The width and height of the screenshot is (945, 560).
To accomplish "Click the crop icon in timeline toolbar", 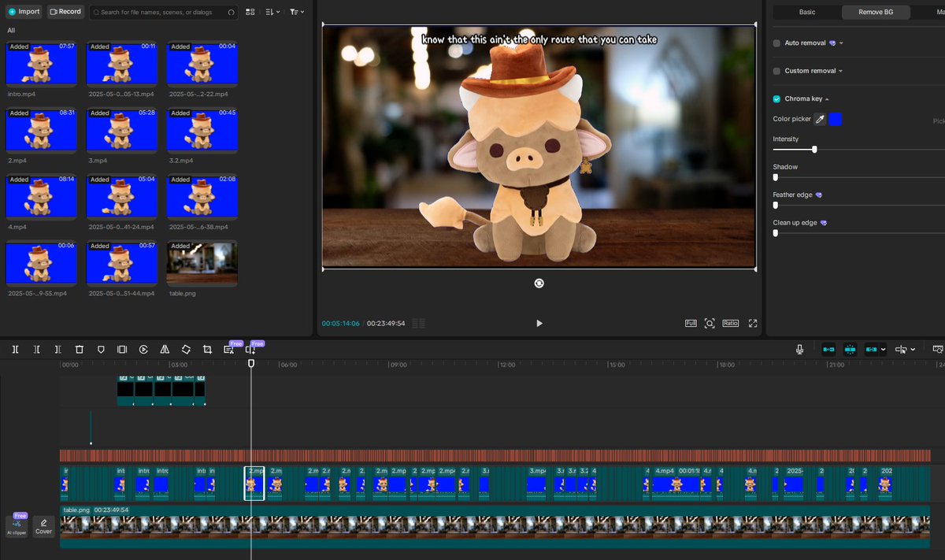I will [207, 349].
